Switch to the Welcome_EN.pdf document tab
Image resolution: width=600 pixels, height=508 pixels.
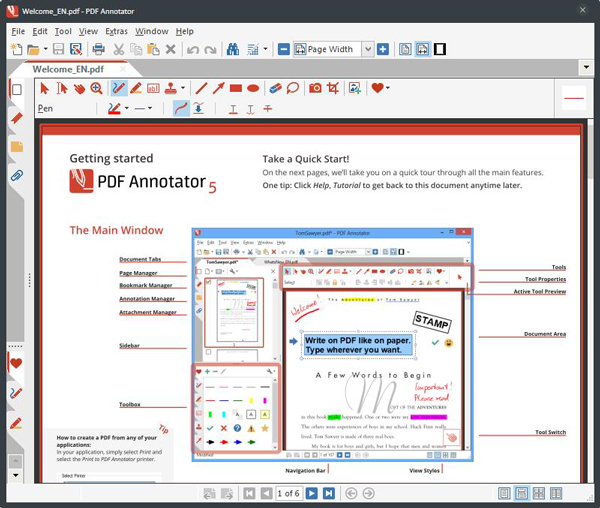pyautogui.click(x=68, y=69)
